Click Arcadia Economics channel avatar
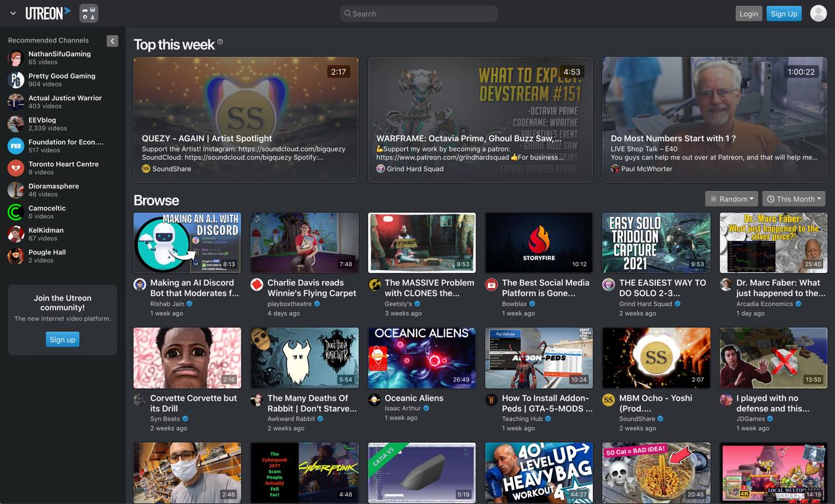The height and width of the screenshot is (504, 835). [x=726, y=285]
